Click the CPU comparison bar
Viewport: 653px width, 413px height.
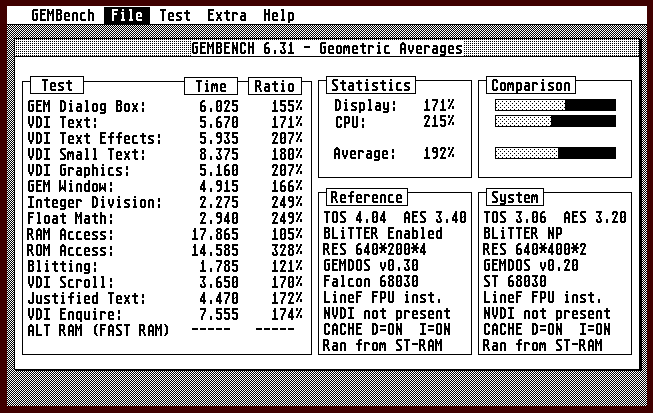click(556, 121)
